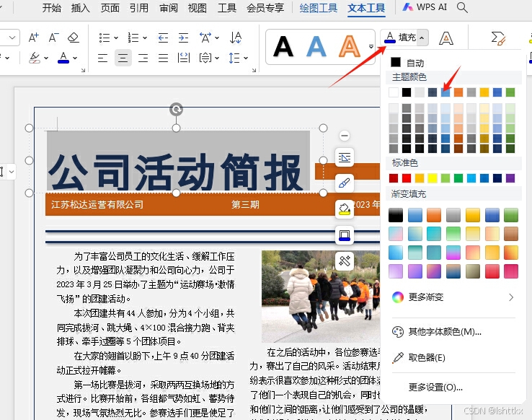Open the line spacing dropdown arrow
The image size is (532, 420).
[246, 58]
